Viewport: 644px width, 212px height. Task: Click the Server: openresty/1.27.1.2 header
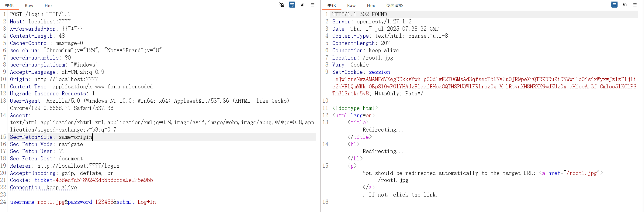372,22
